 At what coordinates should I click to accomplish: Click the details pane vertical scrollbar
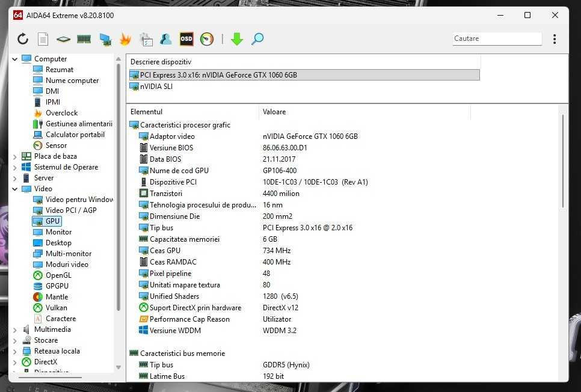click(x=562, y=161)
